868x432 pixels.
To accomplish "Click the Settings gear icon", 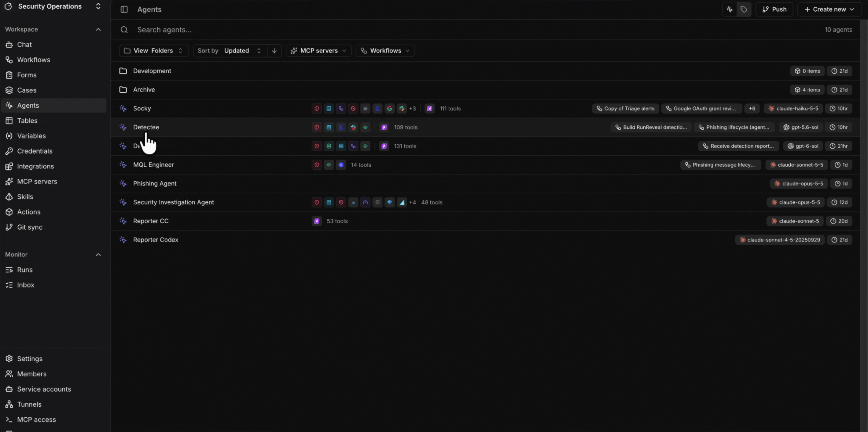I will click(x=9, y=359).
